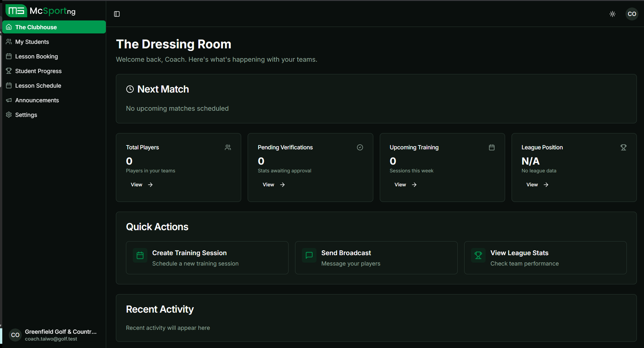Viewport: 644px width, 348px height.
Task: Click the Student Progress trophy icon
Action: 9,71
